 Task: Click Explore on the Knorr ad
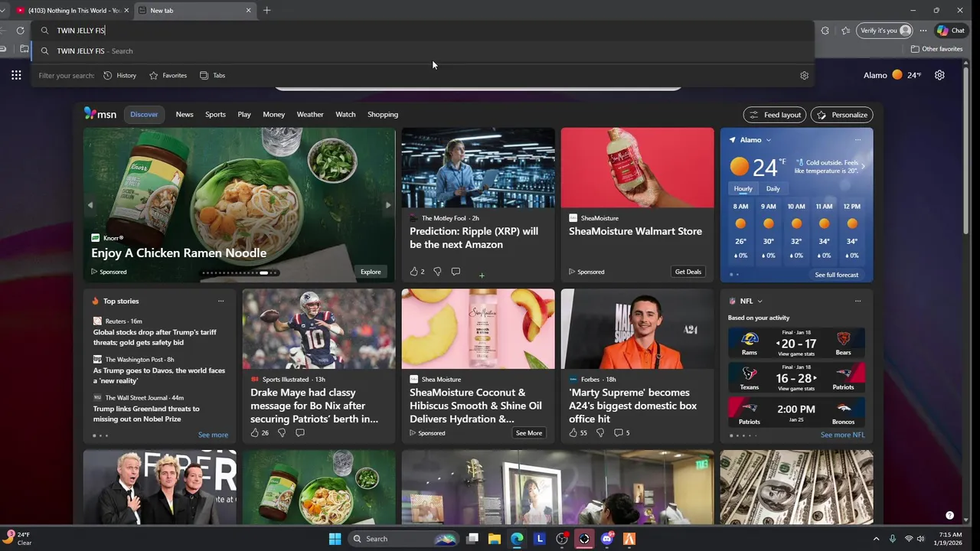pyautogui.click(x=371, y=272)
